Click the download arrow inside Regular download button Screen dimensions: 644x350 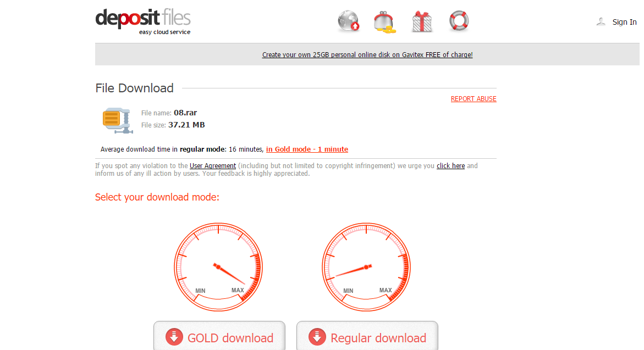[x=317, y=336]
